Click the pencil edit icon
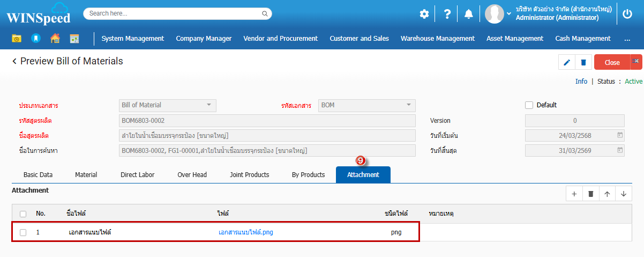 click(x=567, y=62)
